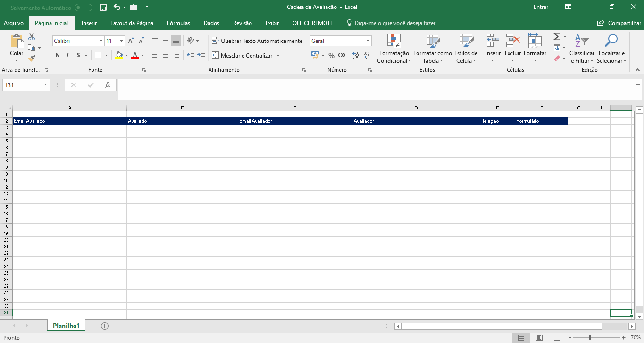Switch to Page Break Preview icon
Screen dimensions: 644x343
557,338
